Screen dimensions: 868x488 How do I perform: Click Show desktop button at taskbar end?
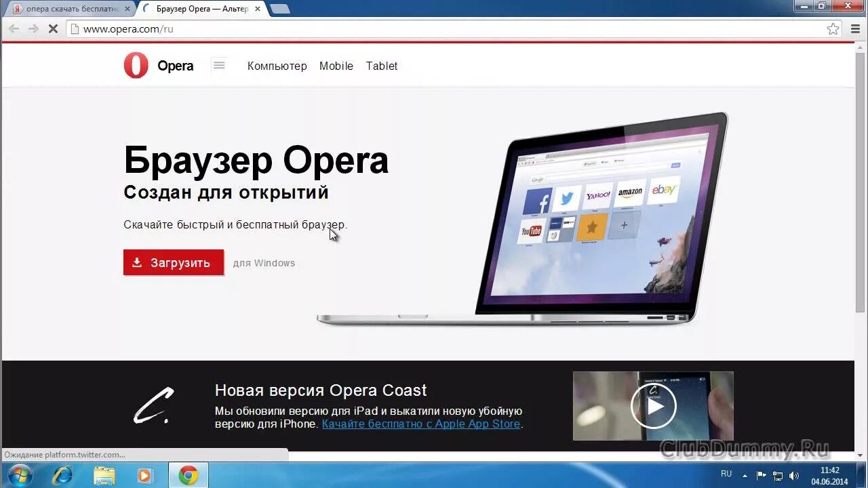862,475
